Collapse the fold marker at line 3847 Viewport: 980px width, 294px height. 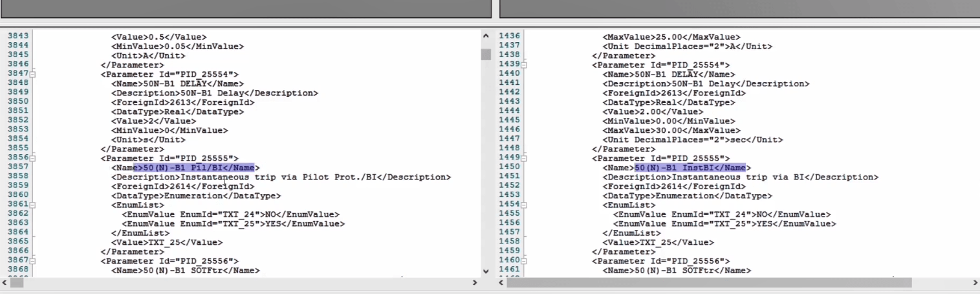click(x=32, y=74)
